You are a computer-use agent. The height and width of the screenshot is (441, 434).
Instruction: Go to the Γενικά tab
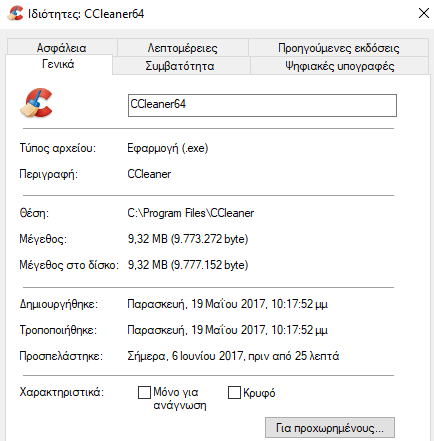click(58, 64)
